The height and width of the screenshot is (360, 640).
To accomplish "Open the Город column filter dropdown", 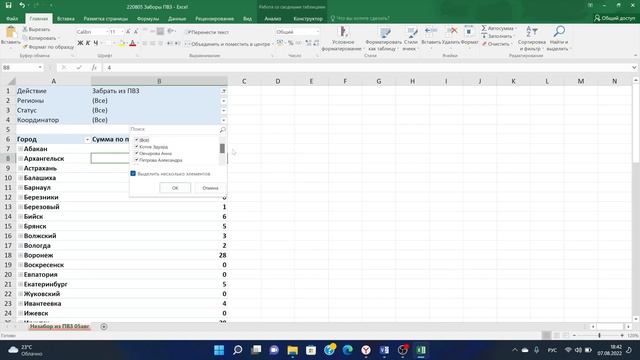I will [87, 140].
